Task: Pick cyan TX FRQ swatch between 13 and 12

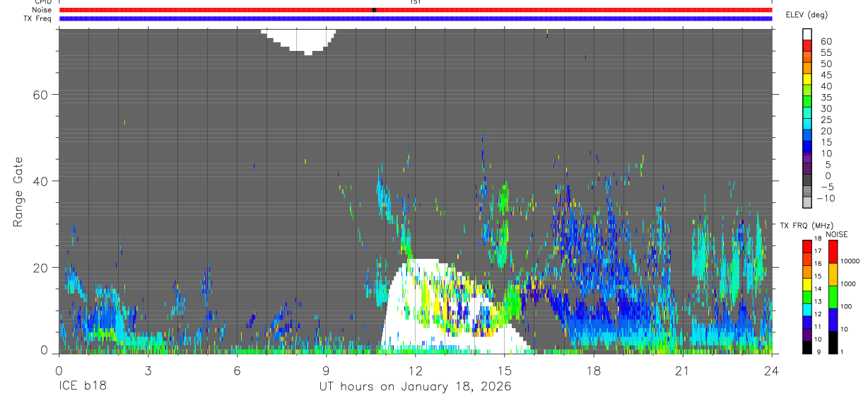Action: click(807, 309)
